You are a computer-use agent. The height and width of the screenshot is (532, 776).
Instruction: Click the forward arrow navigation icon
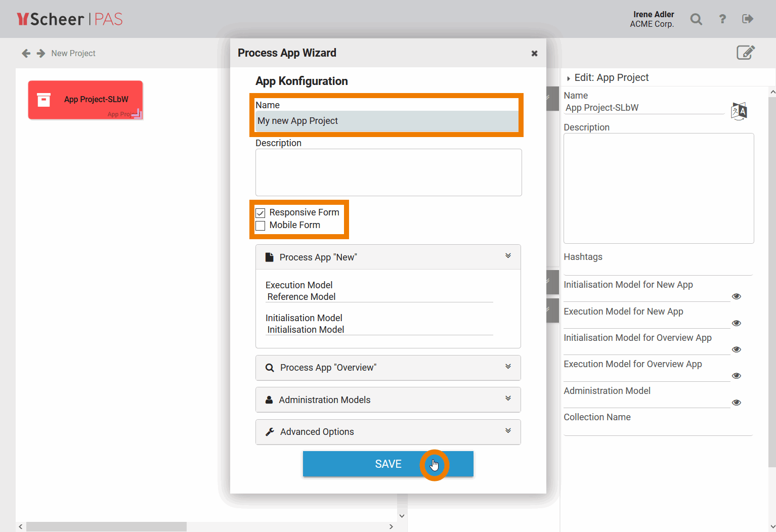coord(41,53)
